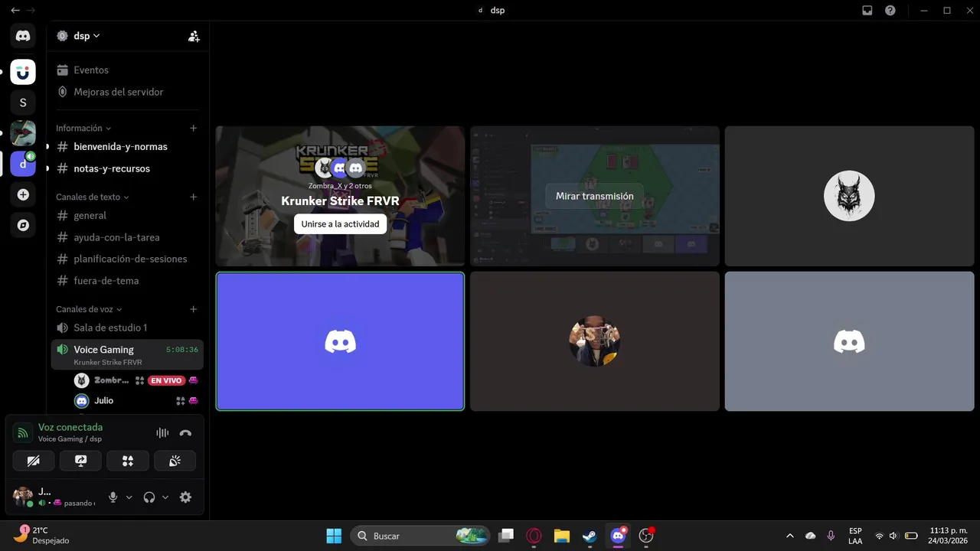Click the Buscar taskbar search field
Image resolution: width=980 pixels, height=551 pixels.
420,536
